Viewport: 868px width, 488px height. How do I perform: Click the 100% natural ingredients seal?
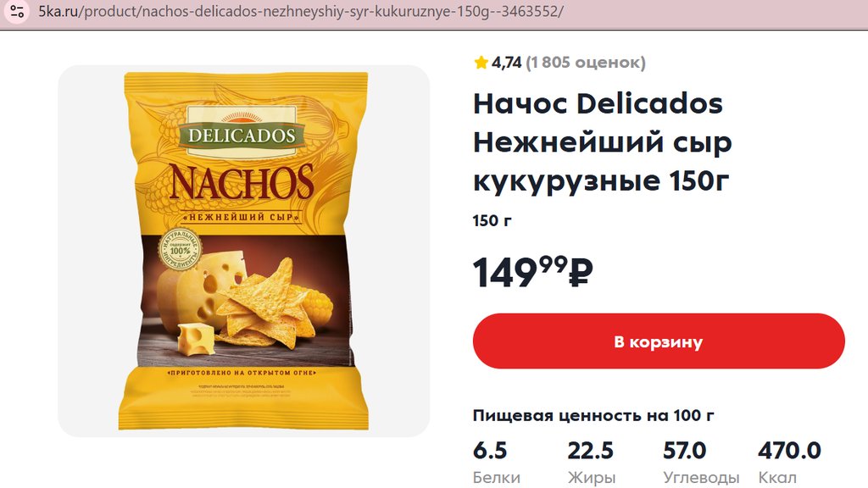pyautogui.click(x=180, y=250)
